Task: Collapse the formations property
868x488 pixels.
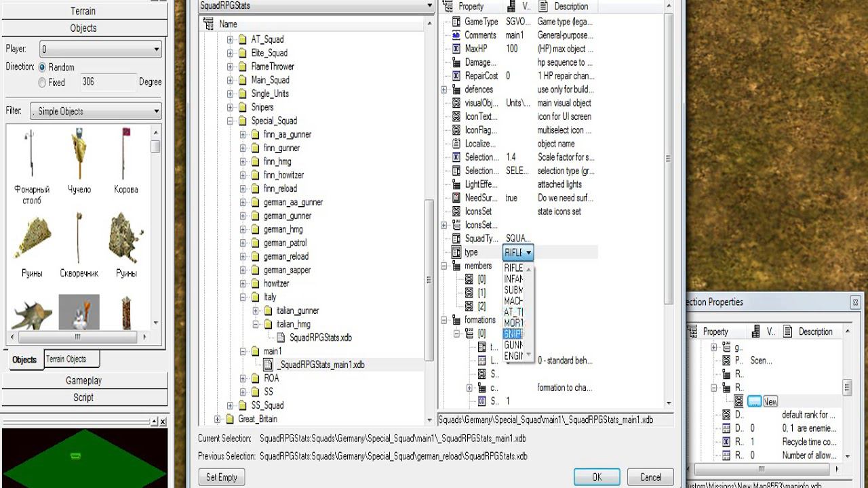Action: tap(444, 320)
